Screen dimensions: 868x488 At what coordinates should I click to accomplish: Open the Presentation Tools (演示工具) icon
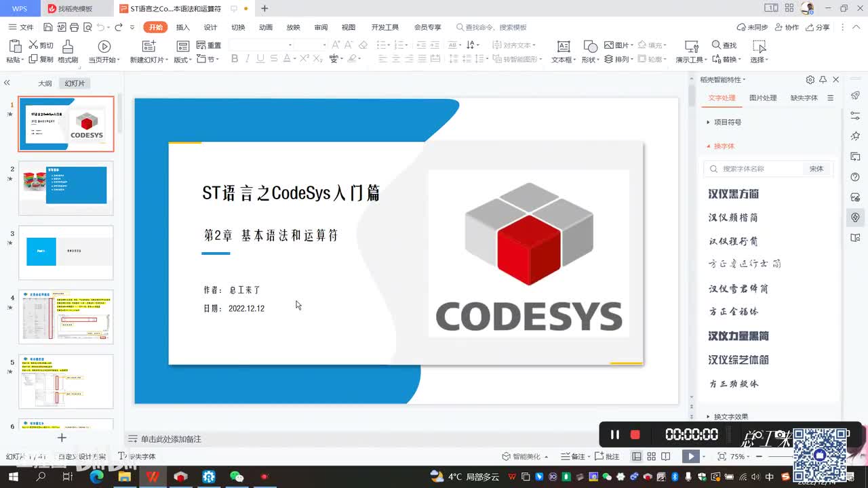pyautogui.click(x=692, y=46)
